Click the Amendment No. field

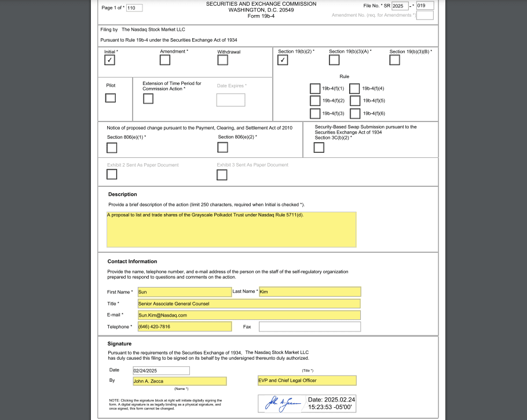(x=425, y=15)
